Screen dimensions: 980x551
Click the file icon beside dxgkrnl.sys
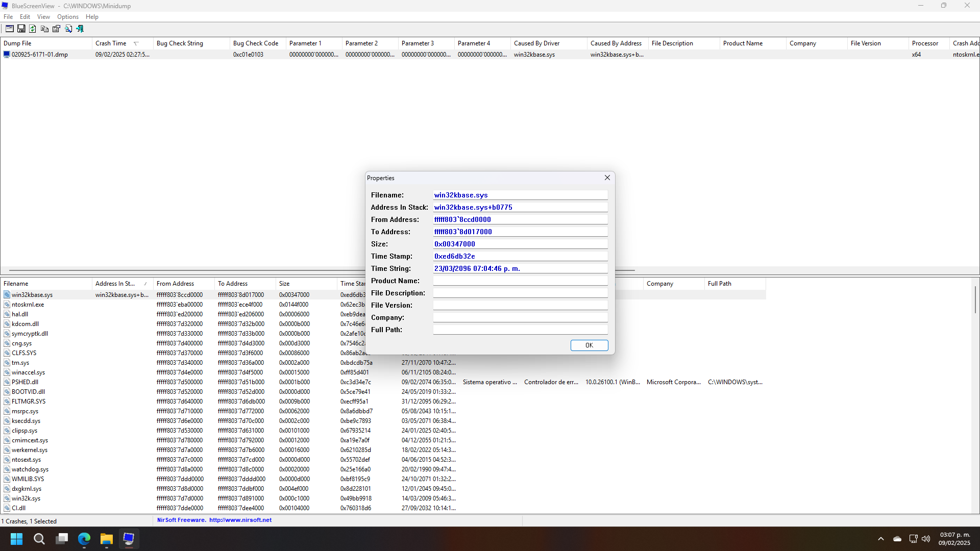[7, 489]
